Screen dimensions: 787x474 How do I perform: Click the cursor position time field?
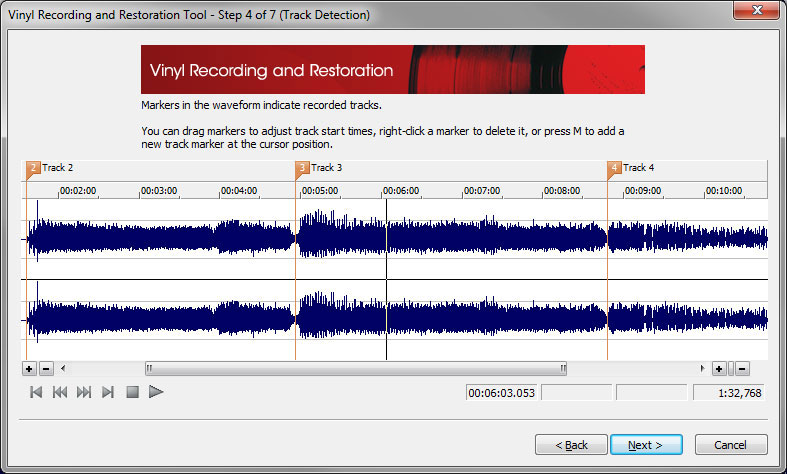click(x=501, y=393)
